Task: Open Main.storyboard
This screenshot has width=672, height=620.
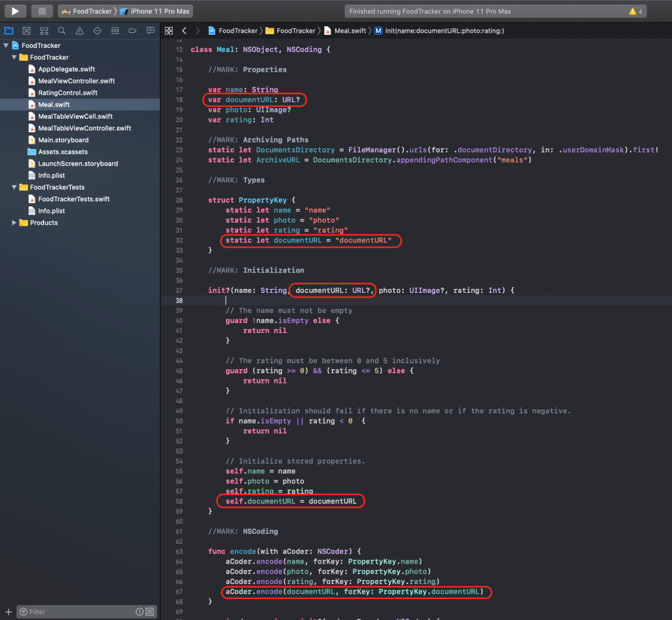Action: click(x=63, y=140)
